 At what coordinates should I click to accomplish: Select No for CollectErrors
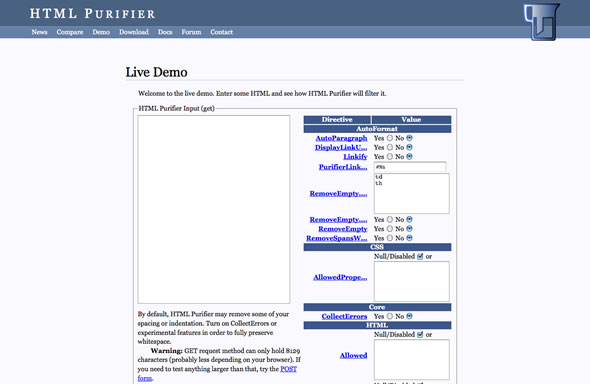point(409,316)
